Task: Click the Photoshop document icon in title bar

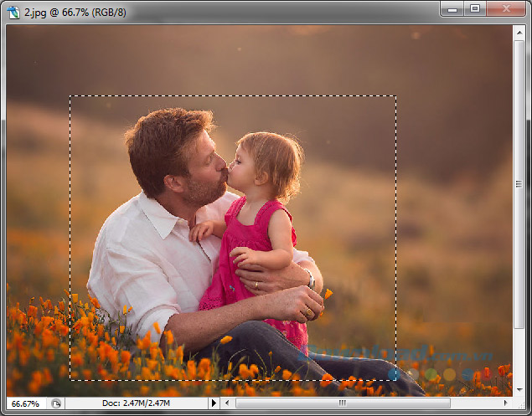Action: click(x=12, y=8)
